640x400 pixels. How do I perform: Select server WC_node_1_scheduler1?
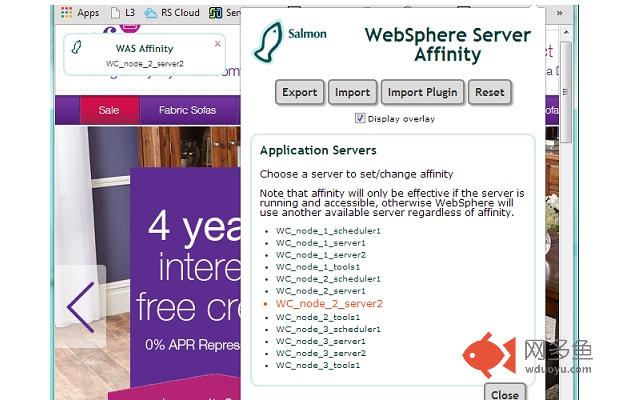328,231
